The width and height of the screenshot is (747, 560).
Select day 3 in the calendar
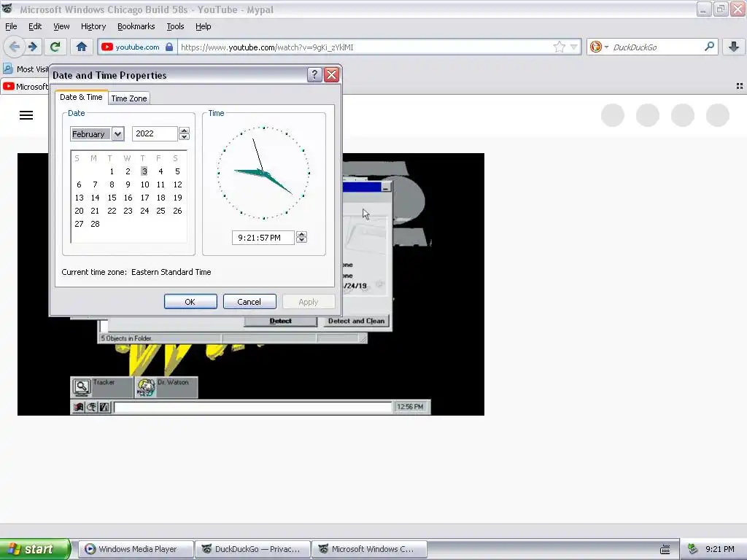(144, 171)
